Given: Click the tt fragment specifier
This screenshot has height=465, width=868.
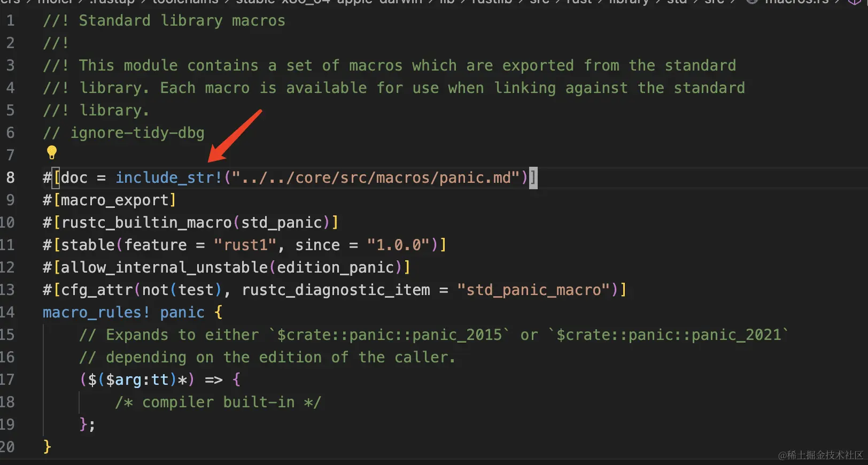Looking at the screenshot, I should pyautogui.click(x=160, y=379).
